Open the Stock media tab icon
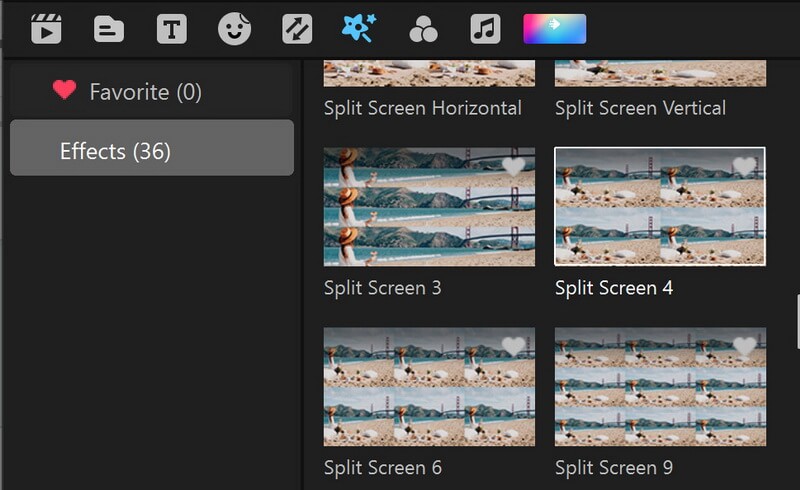Viewport: 800px width, 490px height. [x=109, y=29]
